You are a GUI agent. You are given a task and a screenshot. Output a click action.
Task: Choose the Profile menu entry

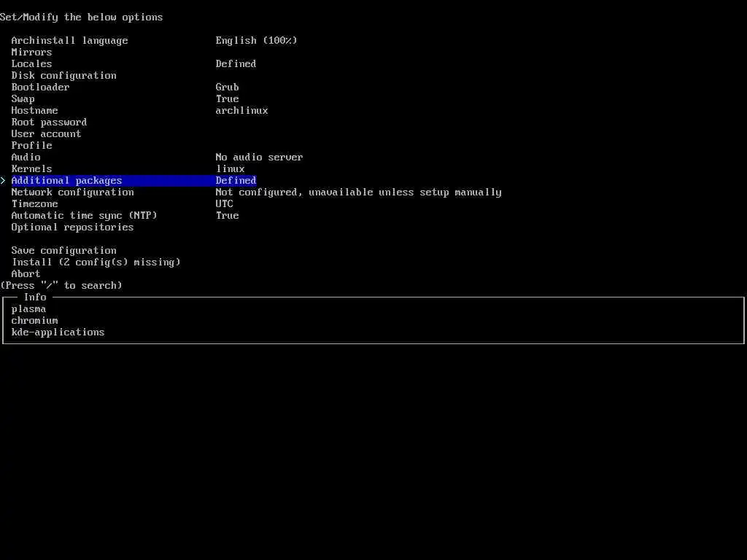point(31,145)
